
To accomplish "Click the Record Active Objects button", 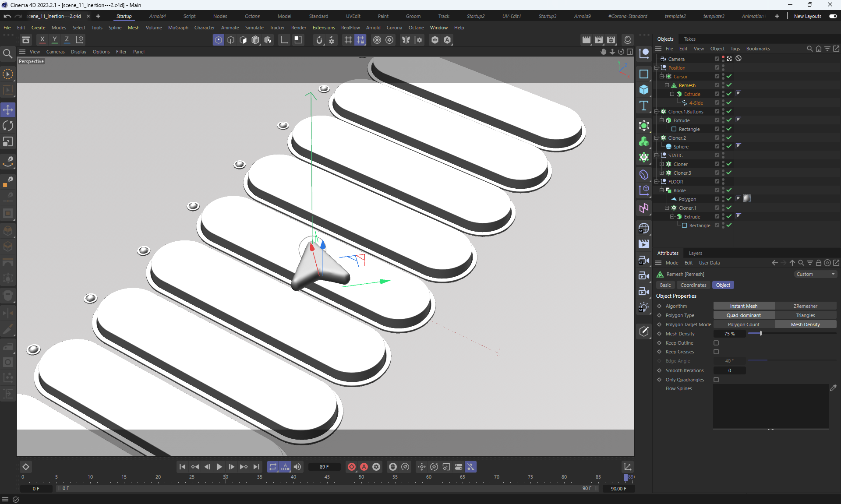I will 351,467.
